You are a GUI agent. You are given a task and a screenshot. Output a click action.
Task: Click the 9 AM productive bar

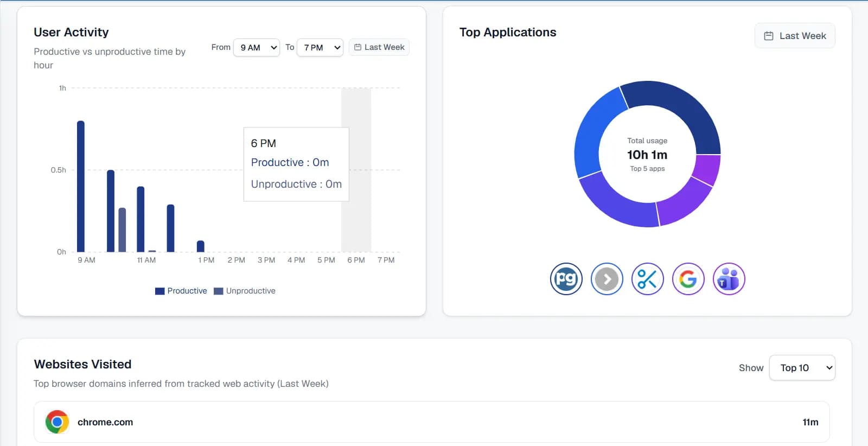pos(81,186)
